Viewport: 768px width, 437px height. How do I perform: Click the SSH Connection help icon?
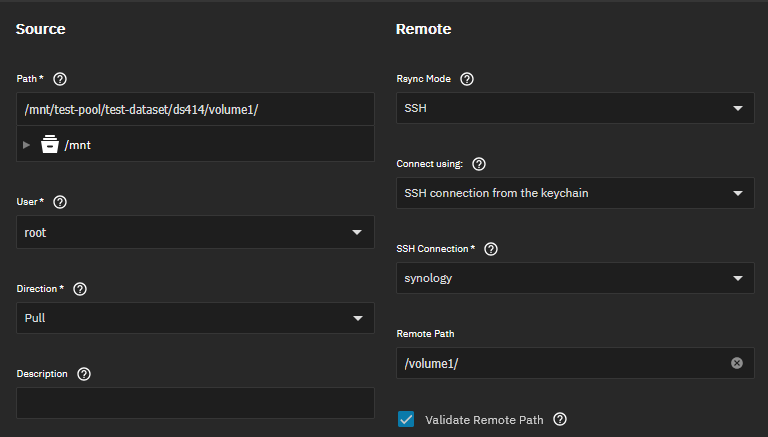click(491, 248)
